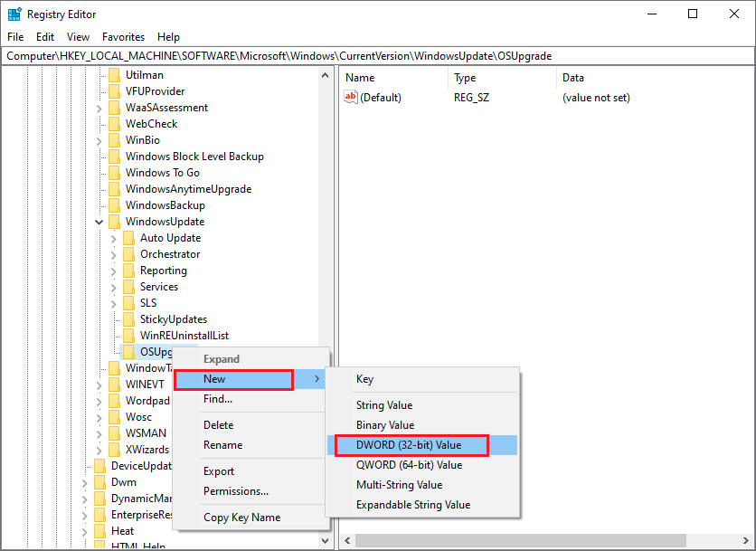The image size is (756, 551).
Task: Click the Type column header
Action: tap(503, 78)
